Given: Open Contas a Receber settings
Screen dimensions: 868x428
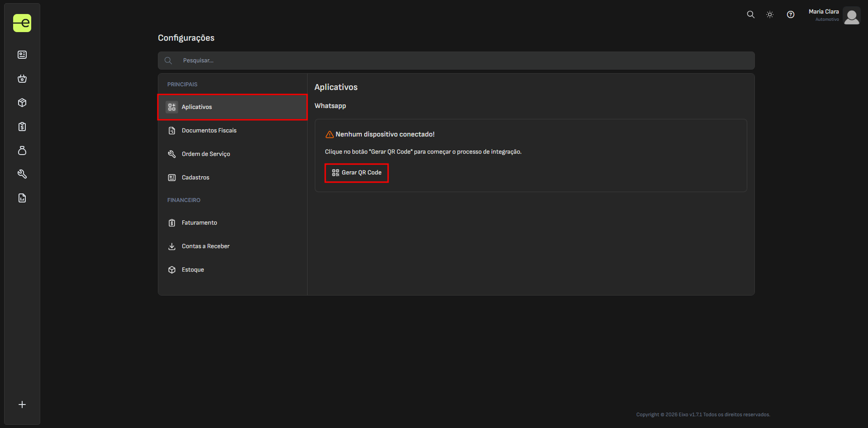Looking at the screenshot, I should point(205,246).
